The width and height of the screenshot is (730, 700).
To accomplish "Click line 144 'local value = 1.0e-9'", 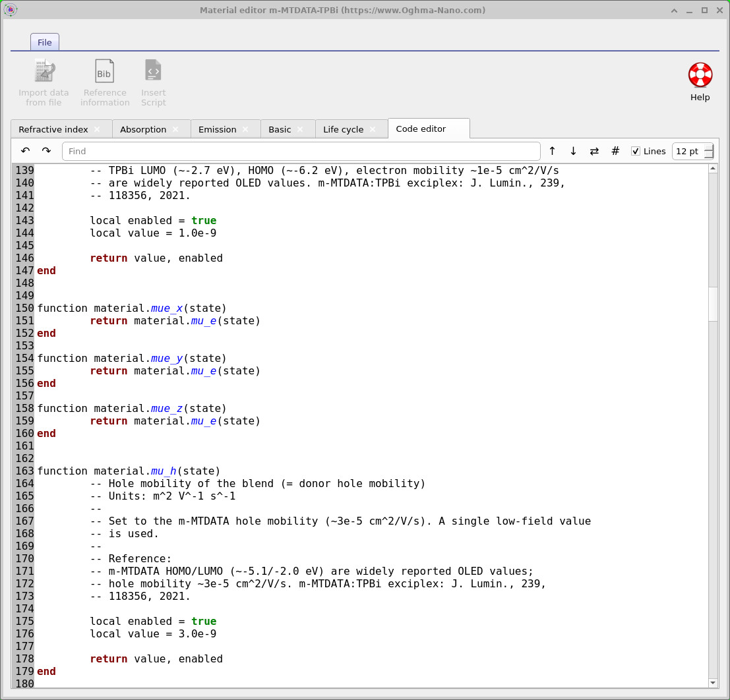I will [153, 233].
